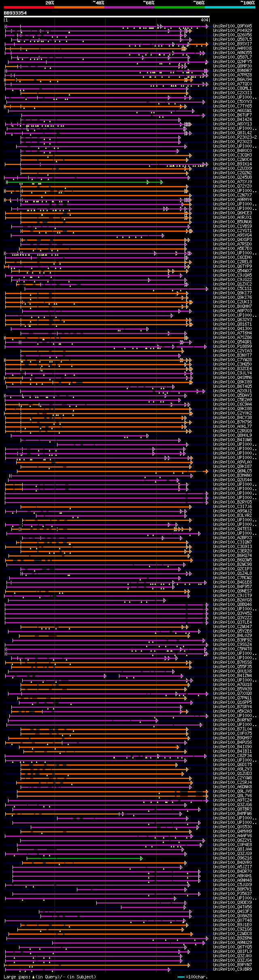
Task: Click the purple ~60% identity legend segment
Action: click(x=129, y=7)
